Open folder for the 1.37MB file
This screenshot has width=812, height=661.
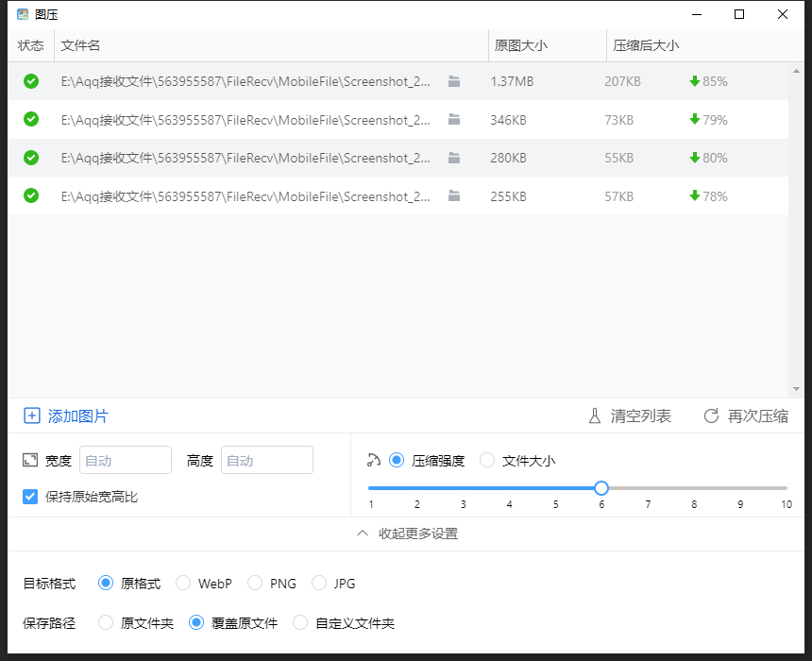click(454, 81)
